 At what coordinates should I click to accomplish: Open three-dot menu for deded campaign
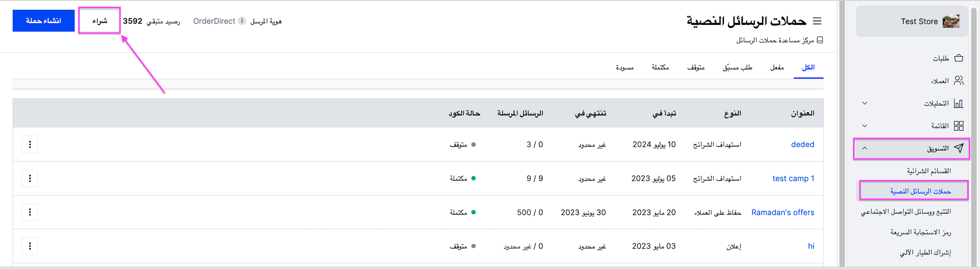(30, 145)
